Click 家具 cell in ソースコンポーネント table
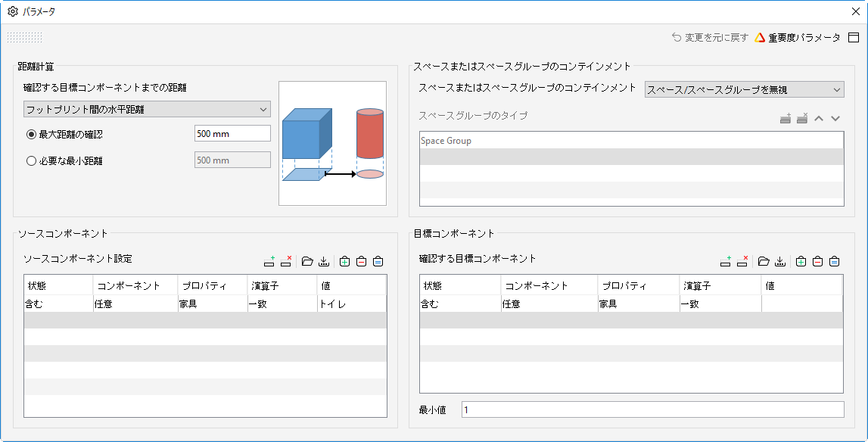 tap(213, 304)
